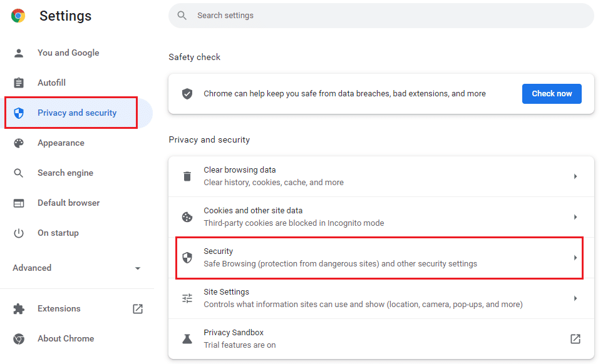Viewport: 603px width, 364px height.
Task: Click the 'Trial features are on' text
Action: (240, 345)
